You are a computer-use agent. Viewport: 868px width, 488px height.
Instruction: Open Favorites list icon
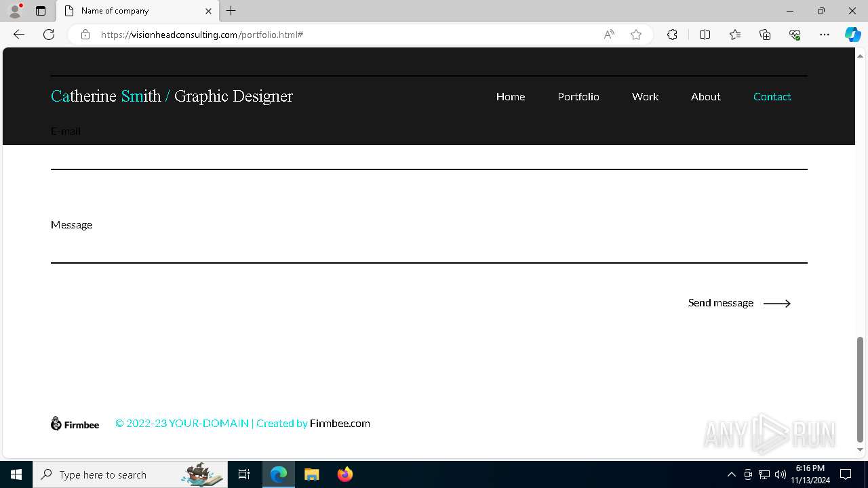pos(735,35)
